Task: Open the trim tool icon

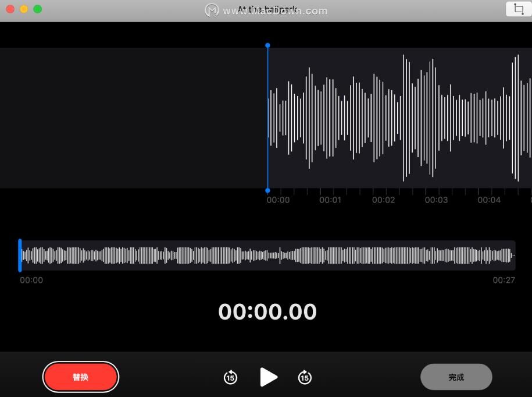Action: point(518,9)
